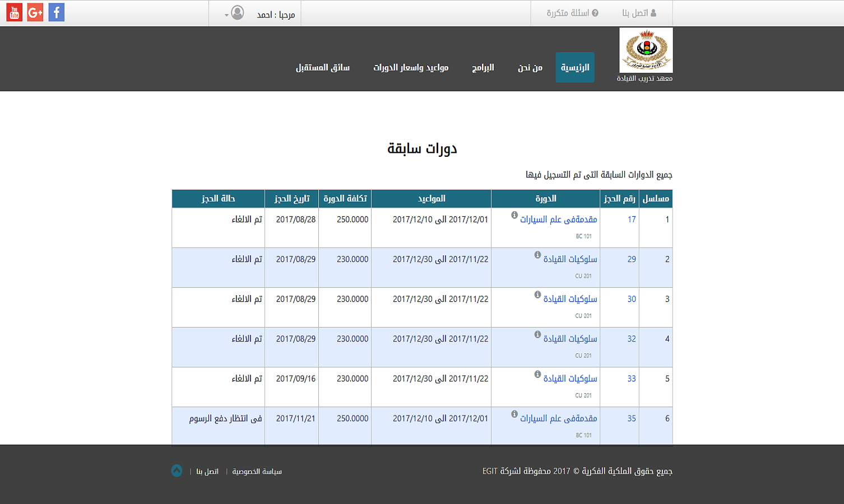Open booking number 17 link
Viewport: 844px width, 504px height.
[x=632, y=220]
